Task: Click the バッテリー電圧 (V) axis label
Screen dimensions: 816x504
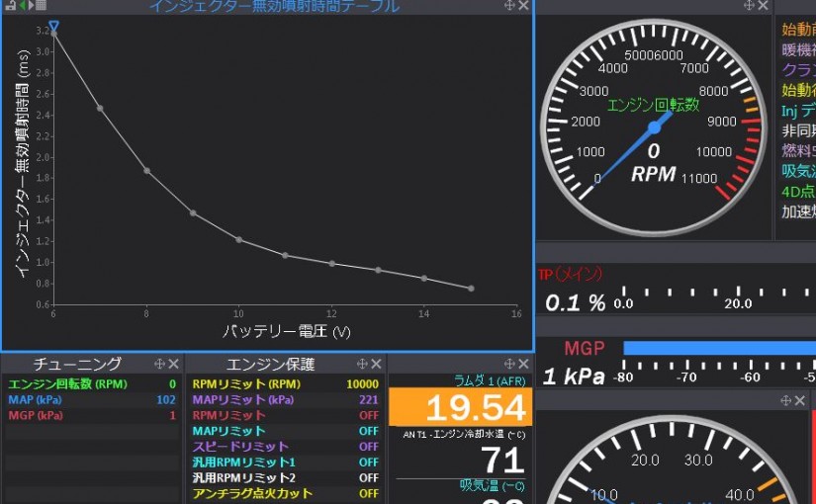Action: (286, 331)
